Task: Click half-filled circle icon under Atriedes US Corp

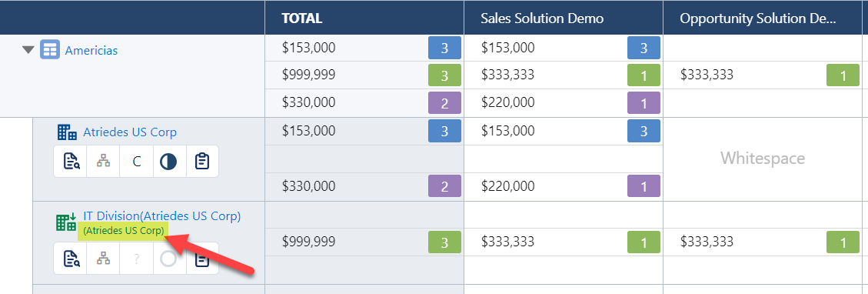Action: [169, 162]
